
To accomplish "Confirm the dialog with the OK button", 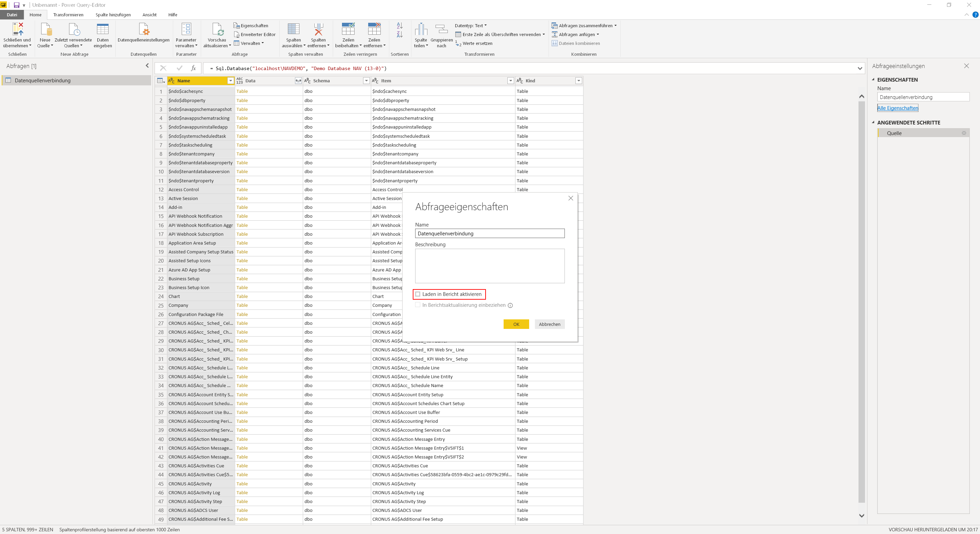I will pyautogui.click(x=516, y=324).
